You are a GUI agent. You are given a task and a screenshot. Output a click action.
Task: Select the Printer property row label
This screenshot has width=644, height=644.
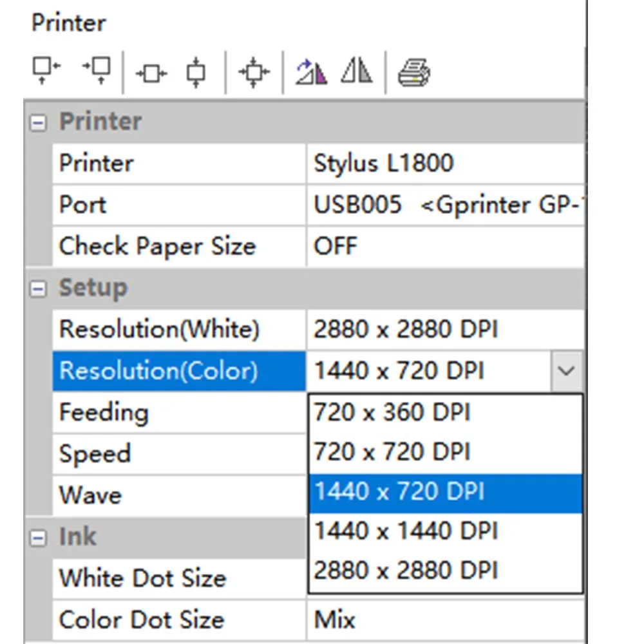(178, 164)
